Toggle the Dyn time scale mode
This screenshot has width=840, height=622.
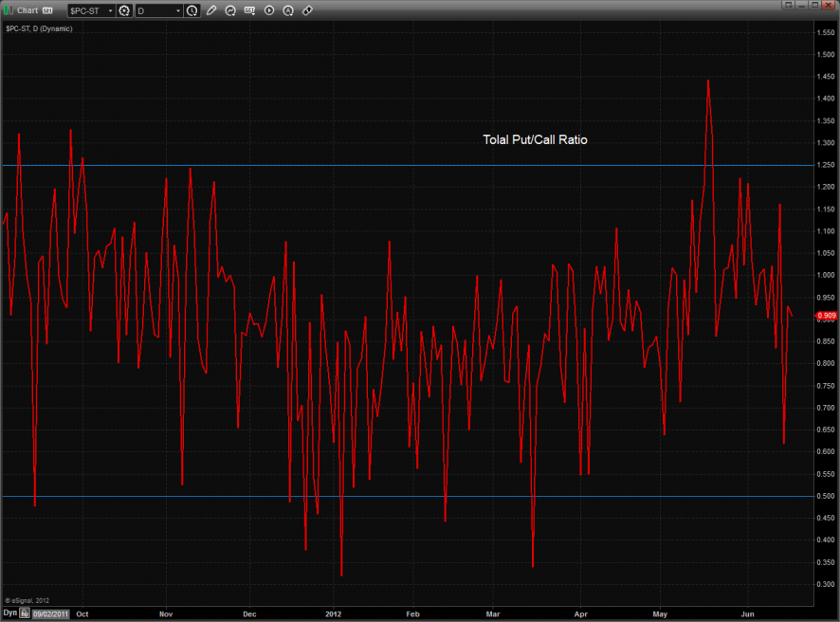click(9, 613)
